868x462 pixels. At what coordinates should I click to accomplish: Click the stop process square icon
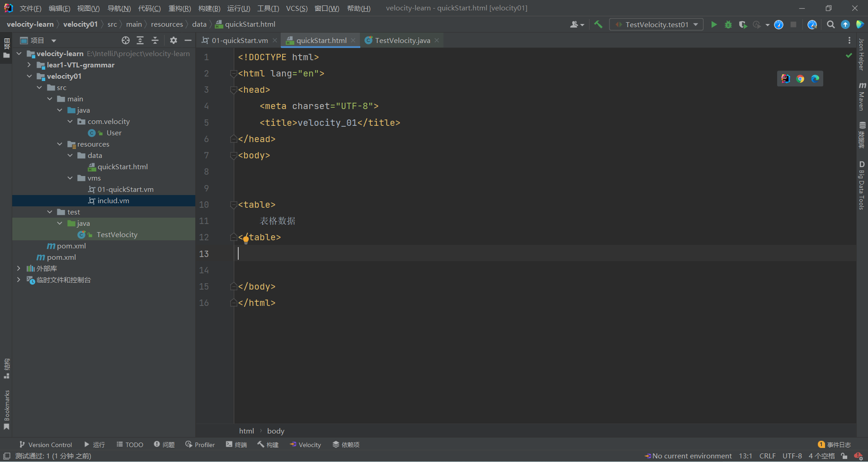(x=793, y=24)
